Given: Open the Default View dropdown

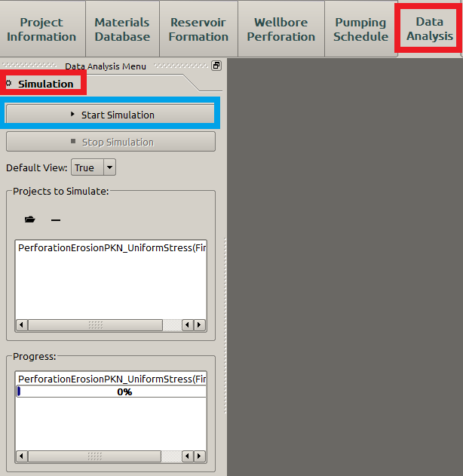Looking at the screenshot, I should pos(94,167).
